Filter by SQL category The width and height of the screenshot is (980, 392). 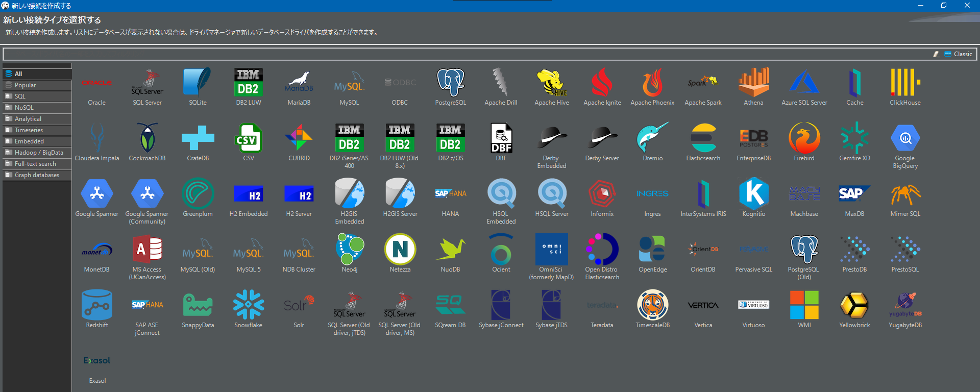[x=37, y=96]
